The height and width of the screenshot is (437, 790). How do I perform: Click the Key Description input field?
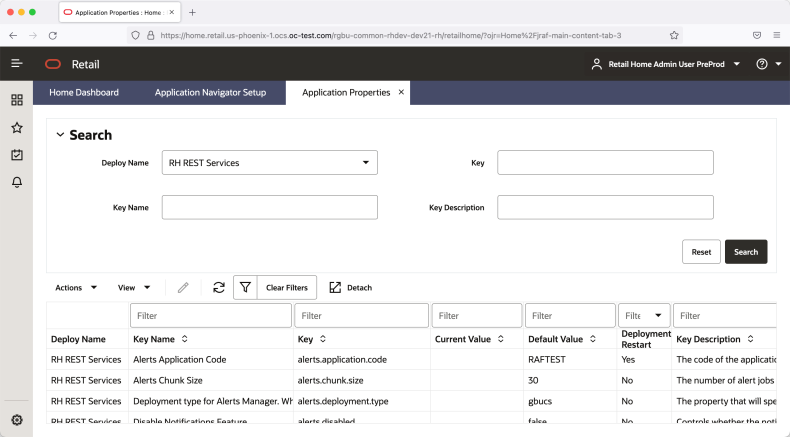pos(605,207)
